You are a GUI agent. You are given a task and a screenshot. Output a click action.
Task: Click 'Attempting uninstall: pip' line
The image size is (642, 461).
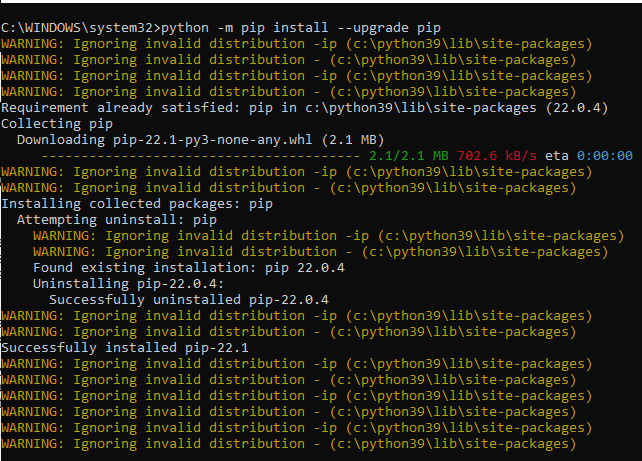point(117,220)
